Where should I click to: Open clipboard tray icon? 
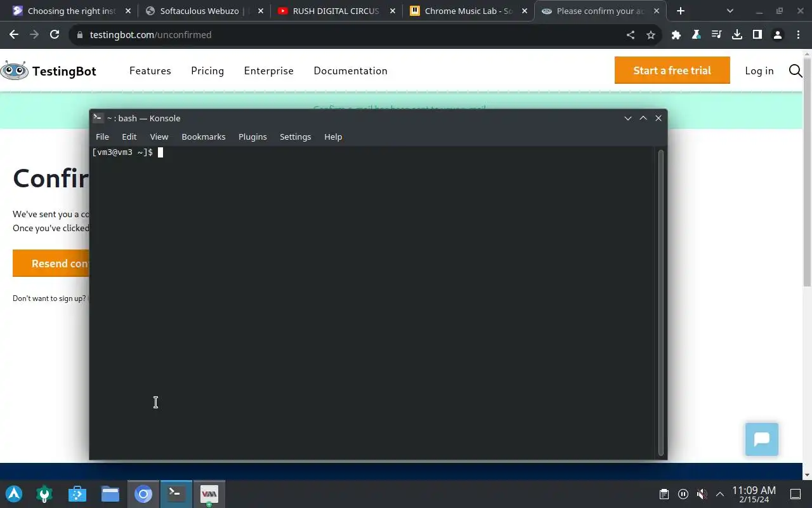[664, 494]
